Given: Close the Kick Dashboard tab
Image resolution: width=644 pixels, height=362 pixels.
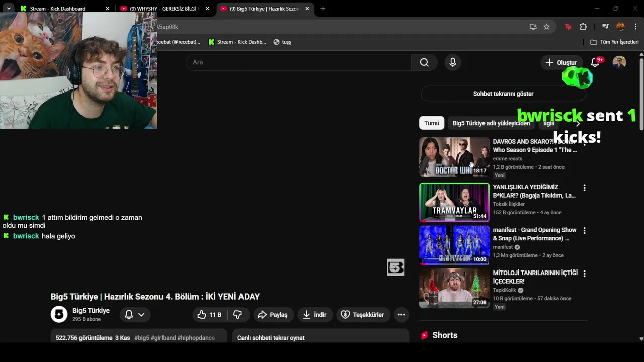Looking at the screenshot, I should click(x=107, y=9).
